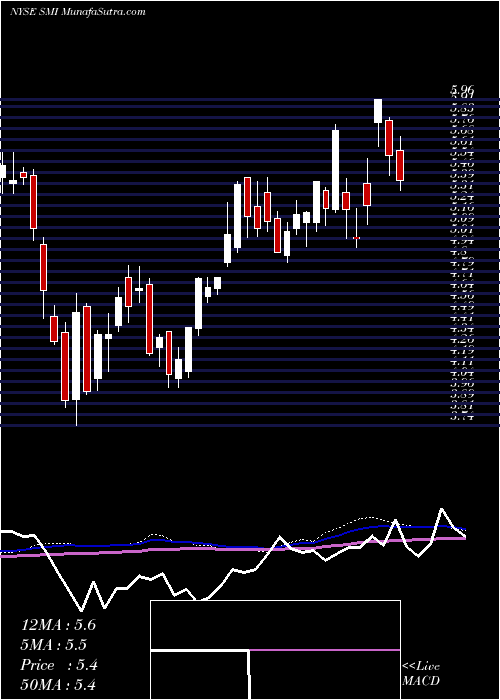
Task: Click the "50MA : 5.4" moving average label
Action: pos(58,685)
